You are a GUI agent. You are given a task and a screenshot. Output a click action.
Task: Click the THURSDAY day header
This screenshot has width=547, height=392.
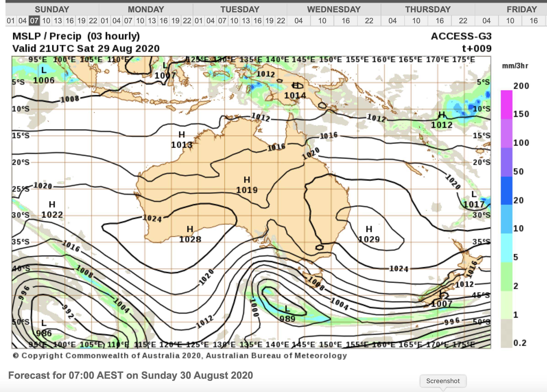click(x=428, y=9)
